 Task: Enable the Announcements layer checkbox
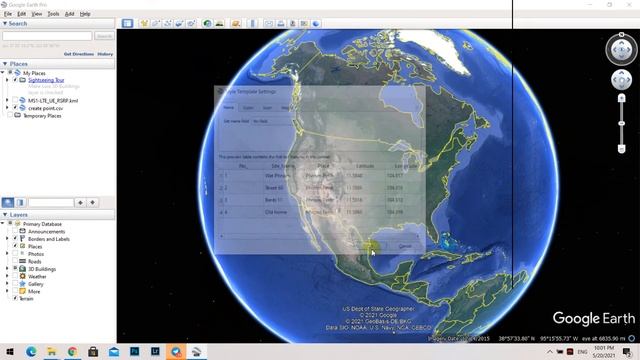pos(15,231)
